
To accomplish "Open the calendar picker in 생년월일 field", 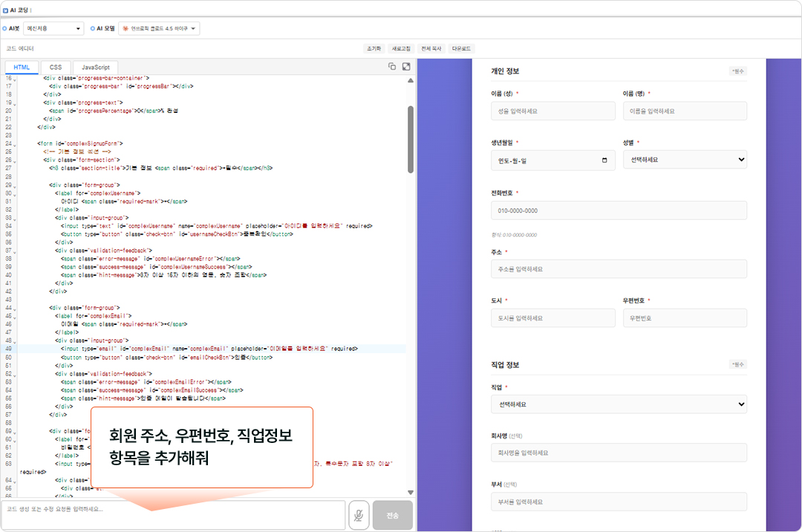I will [604, 160].
